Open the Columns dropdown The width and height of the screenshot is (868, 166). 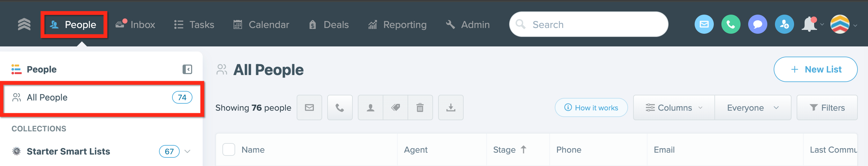coord(674,107)
